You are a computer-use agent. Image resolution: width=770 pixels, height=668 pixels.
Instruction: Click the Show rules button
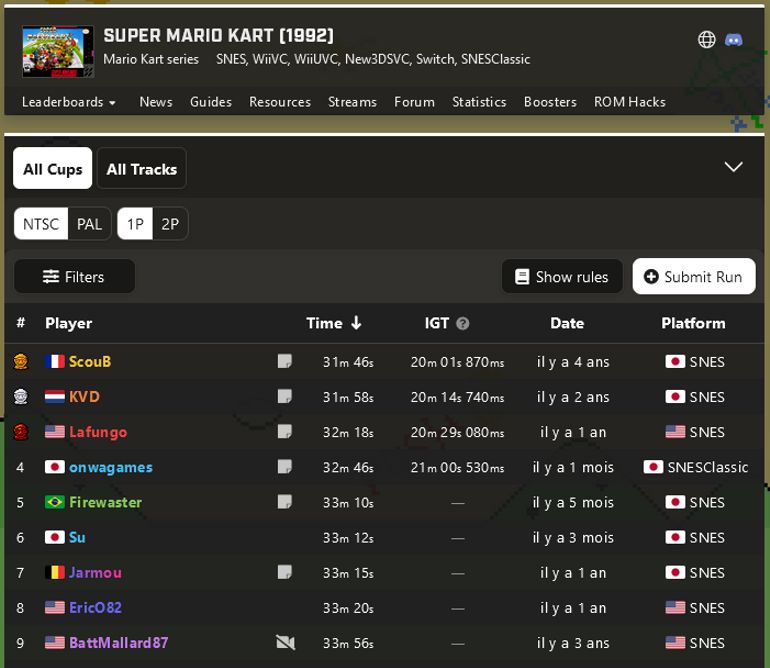(x=562, y=277)
